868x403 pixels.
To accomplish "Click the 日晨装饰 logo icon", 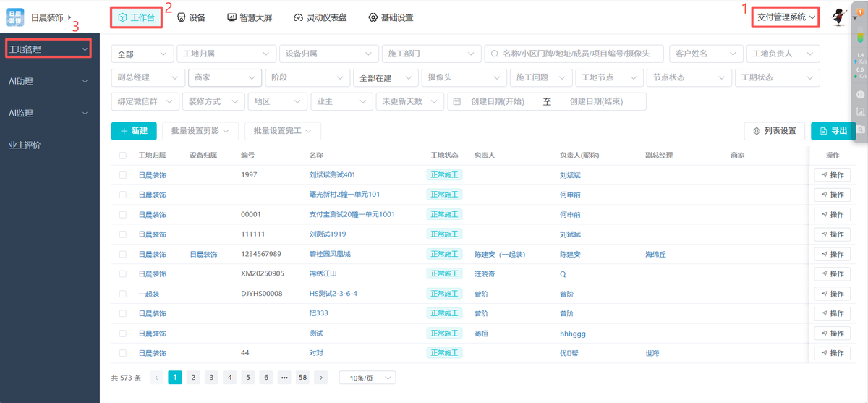I will pos(15,17).
